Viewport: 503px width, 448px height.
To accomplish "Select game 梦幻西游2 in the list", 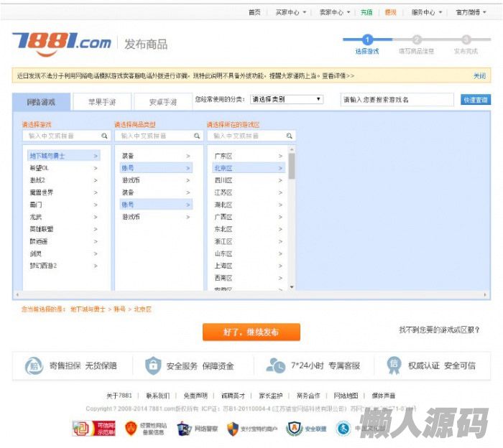I will pyautogui.click(x=64, y=266).
